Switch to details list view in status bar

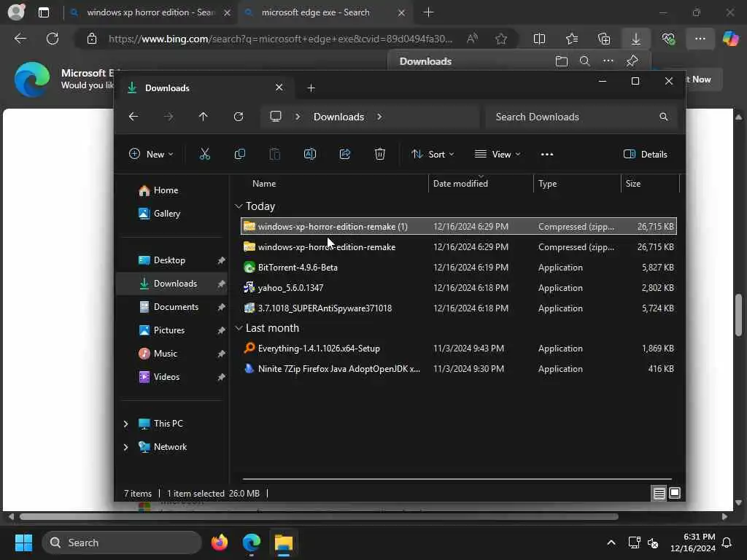[x=659, y=494]
